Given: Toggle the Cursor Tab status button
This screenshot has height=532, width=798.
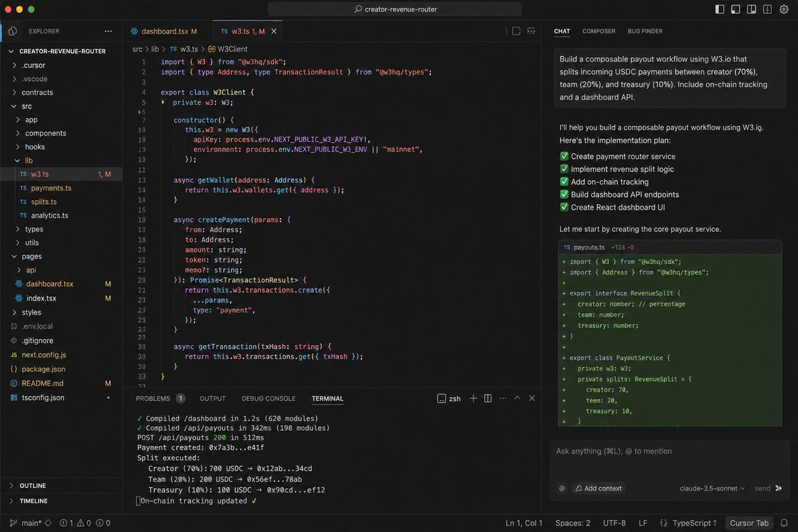Looking at the screenshot, I should click(x=749, y=523).
